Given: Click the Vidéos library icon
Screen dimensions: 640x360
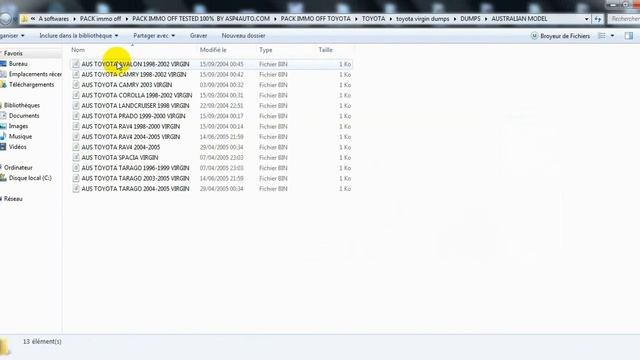Looking at the screenshot, I should [3, 147].
